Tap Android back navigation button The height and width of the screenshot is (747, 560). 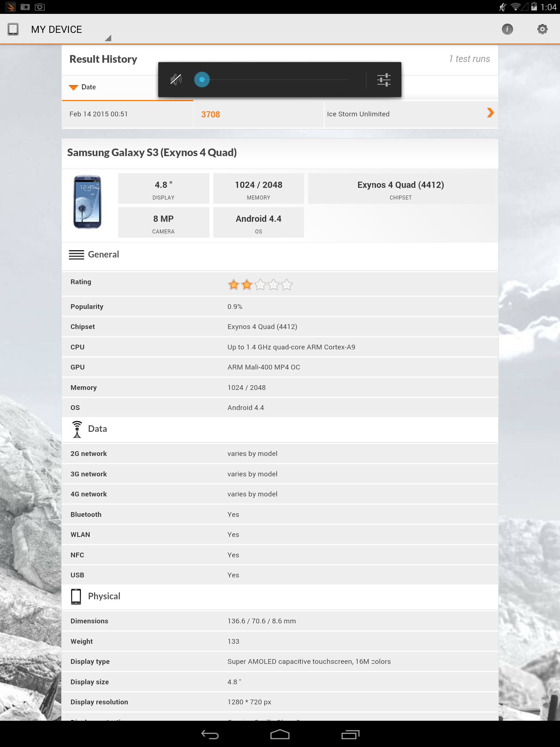pyautogui.click(x=210, y=735)
